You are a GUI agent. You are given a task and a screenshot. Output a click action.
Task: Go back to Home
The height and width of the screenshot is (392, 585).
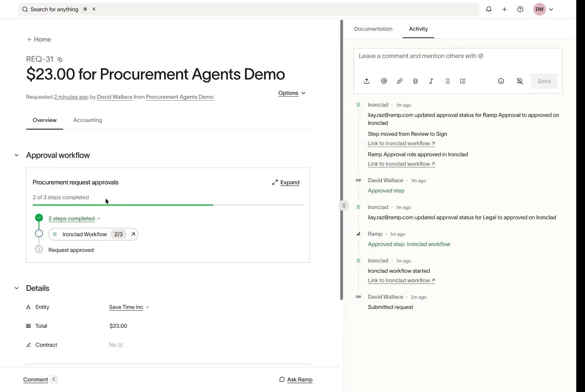point(39,39)
